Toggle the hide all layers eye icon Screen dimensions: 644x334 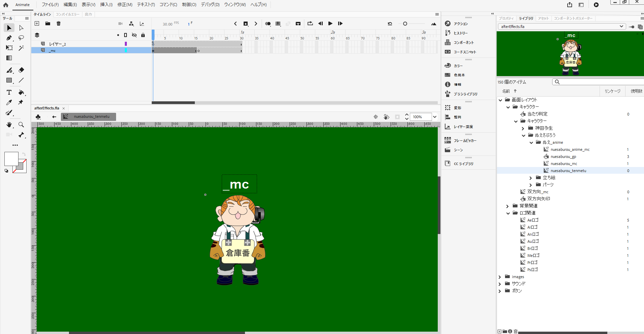[x=134, y=35]
